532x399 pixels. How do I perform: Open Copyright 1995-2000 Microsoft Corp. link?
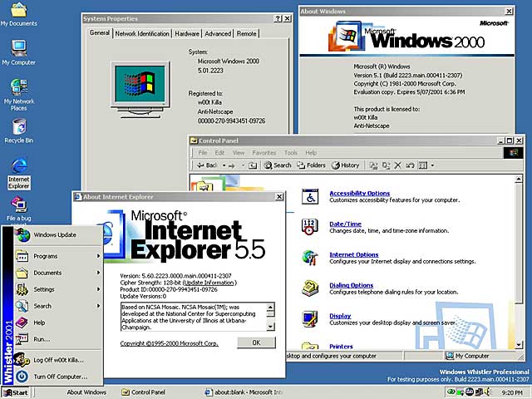(170, 343)
